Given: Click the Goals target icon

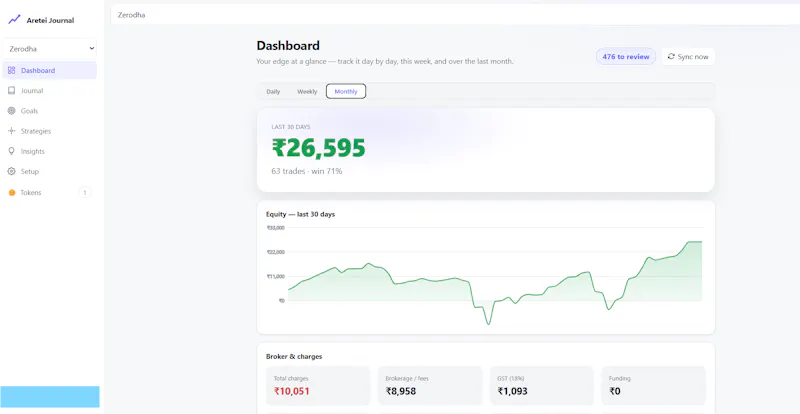Looking at the screenshot, I should click(11, 111).
